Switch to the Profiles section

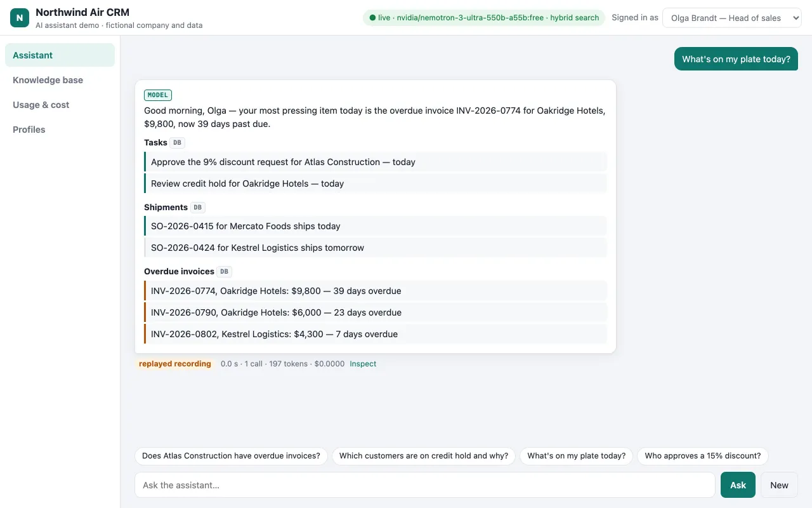click(60, 130)
